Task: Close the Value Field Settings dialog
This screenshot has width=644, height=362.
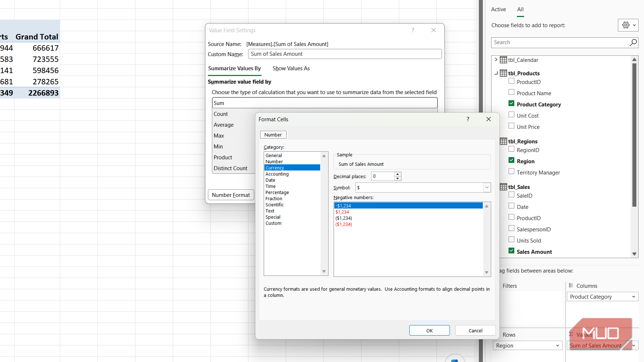Action: pos(434,30)
